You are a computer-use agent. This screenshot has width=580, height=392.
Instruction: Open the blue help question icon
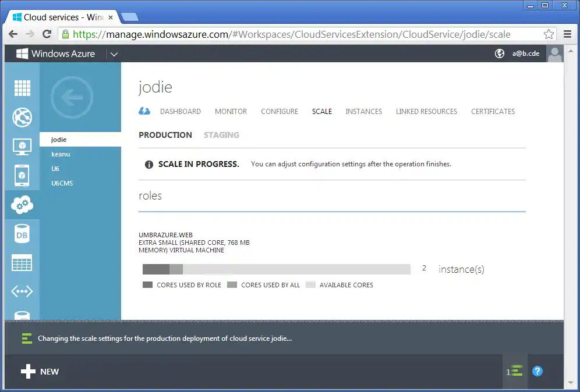pos(537,371)
